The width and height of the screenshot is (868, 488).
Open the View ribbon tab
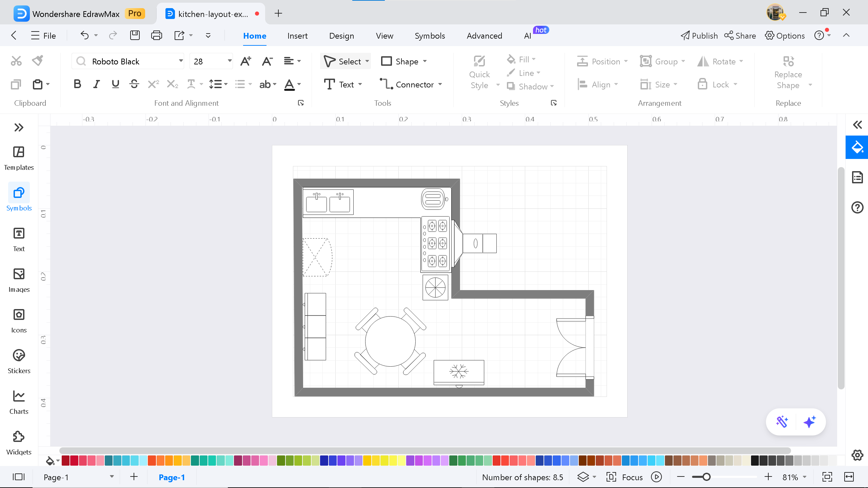coord(384,36)
